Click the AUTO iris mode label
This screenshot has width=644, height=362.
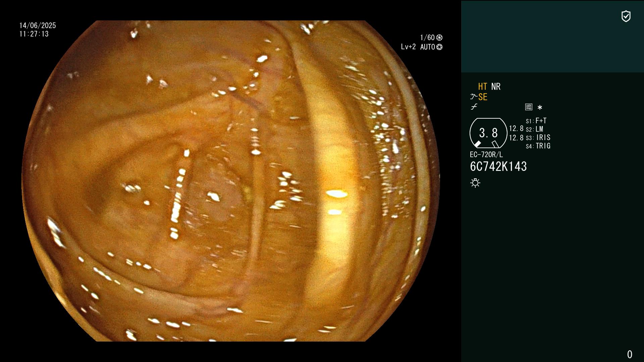[427, 47]
